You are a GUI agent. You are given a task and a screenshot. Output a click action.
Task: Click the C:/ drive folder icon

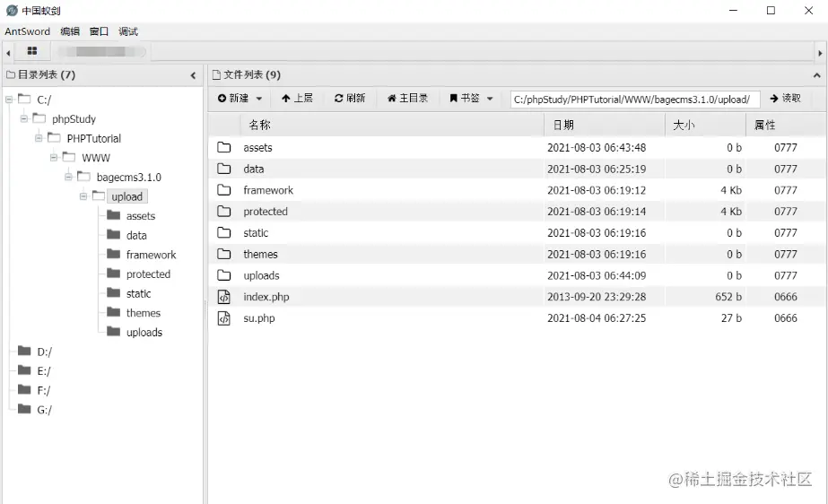[x=24, y=99]
